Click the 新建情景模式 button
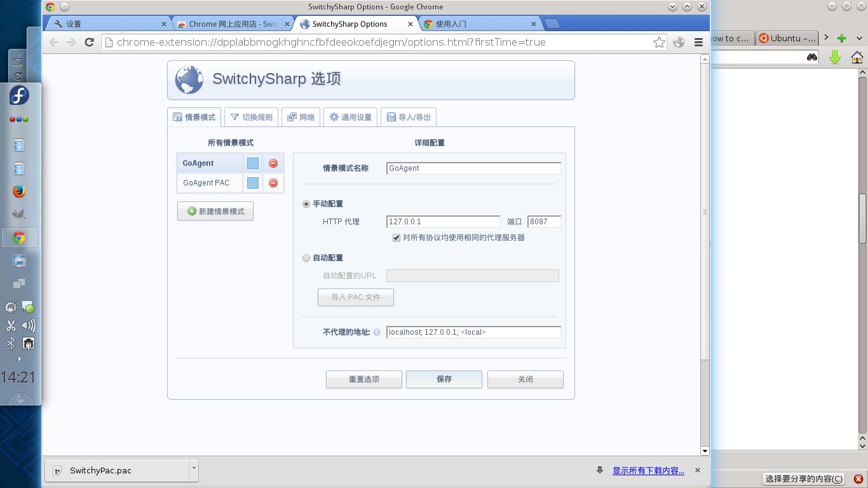 point(215,211)
